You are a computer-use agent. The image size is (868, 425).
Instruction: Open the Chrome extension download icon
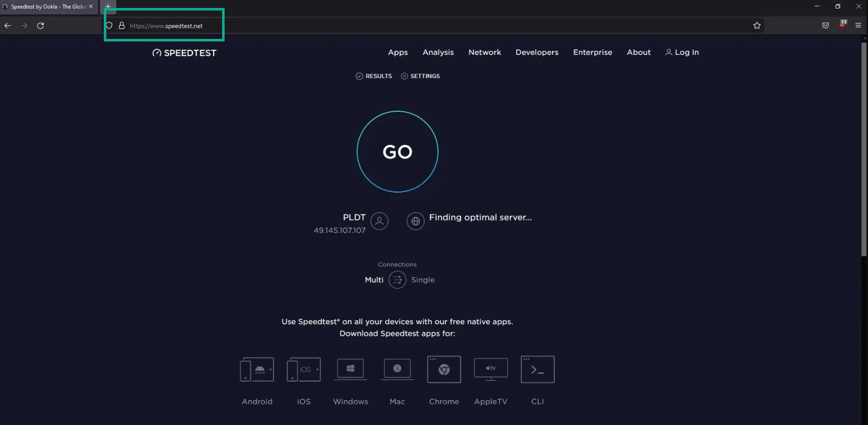click(x=444, y=370)
